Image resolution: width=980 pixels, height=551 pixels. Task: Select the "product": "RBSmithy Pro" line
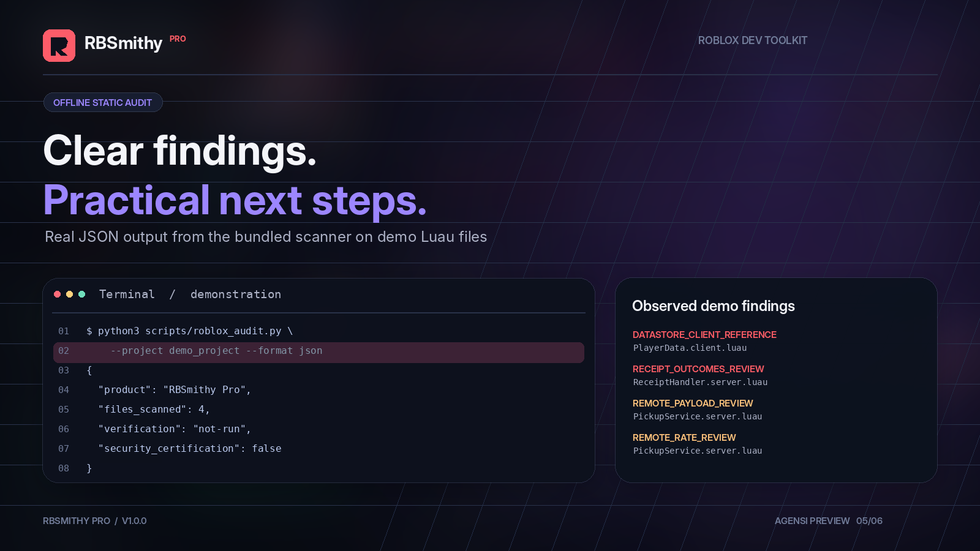pos(175,390)
